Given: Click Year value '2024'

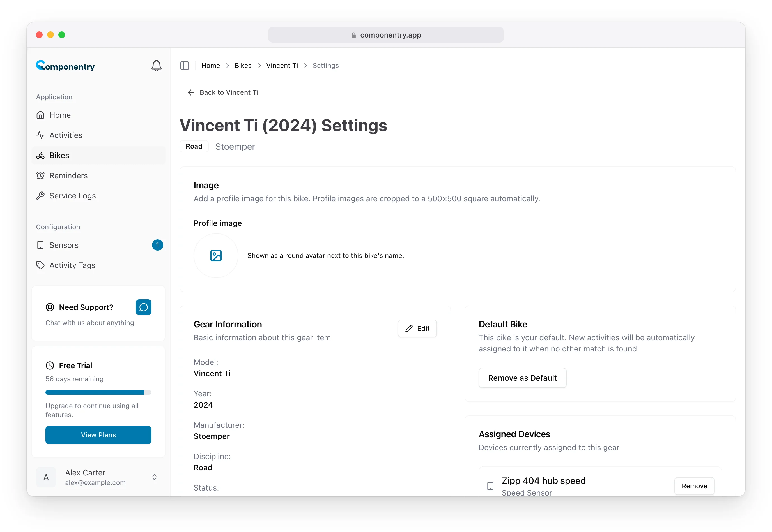Looking at the screenshot, I should click(203, 405).
